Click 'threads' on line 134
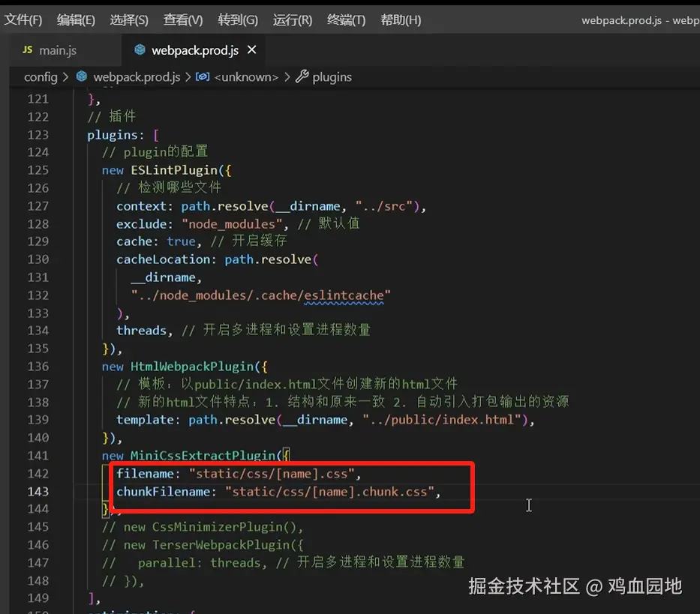This screenshot has width=700, height=614. pyautogui.click(x=142, y=331)
